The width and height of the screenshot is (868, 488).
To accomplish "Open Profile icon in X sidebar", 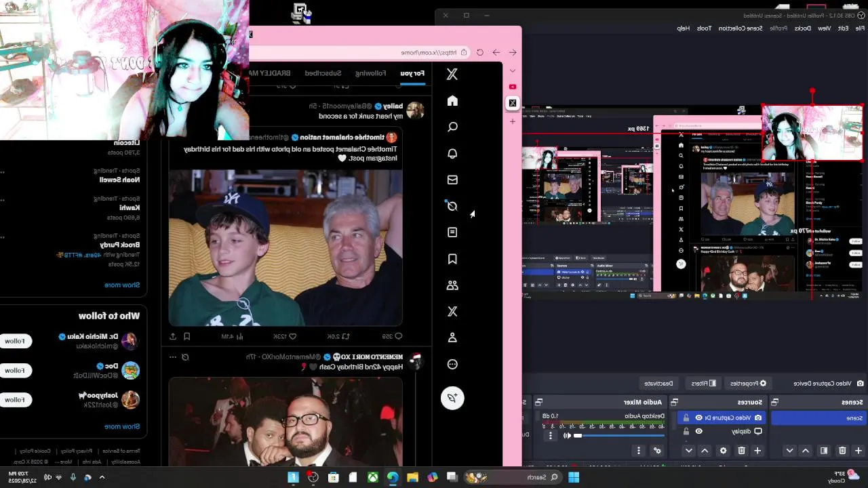I will click(452, 338).
